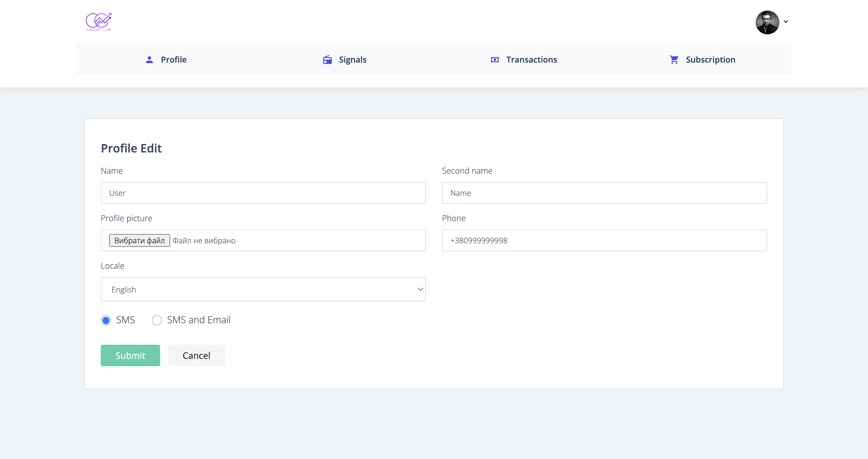Select the SMS and Email radio button

pos(157,320)
